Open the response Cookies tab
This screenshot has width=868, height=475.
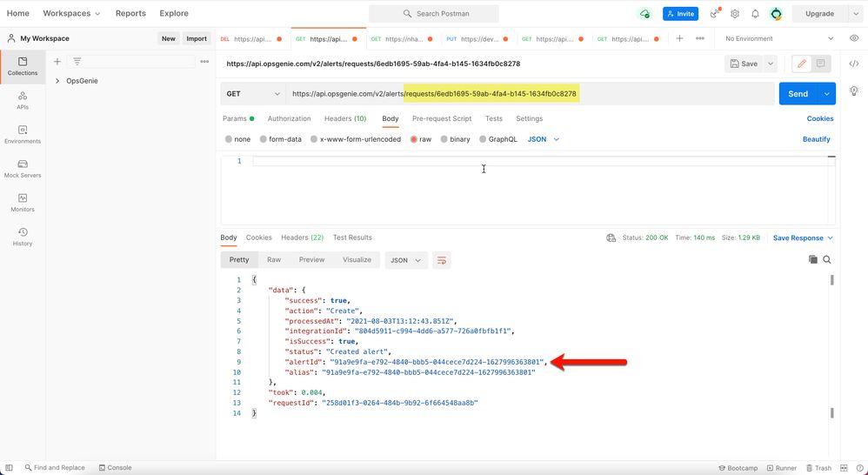(x=259, y=237)
